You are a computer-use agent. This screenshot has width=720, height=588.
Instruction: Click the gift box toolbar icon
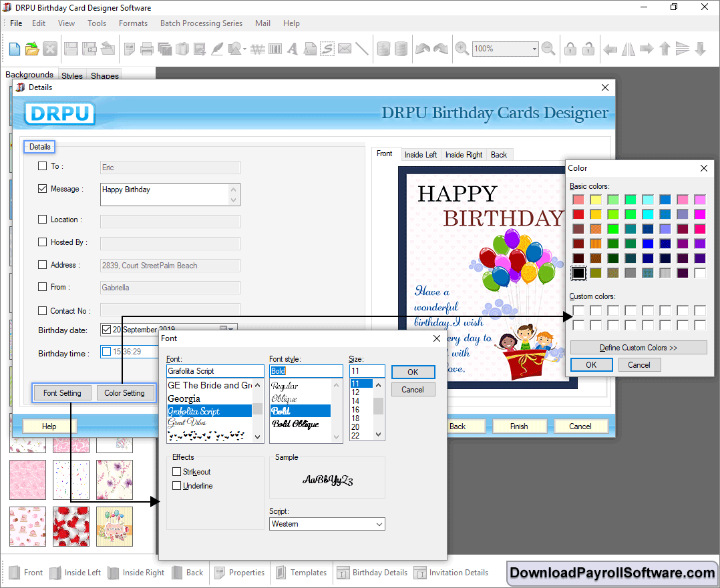(182, 49)
